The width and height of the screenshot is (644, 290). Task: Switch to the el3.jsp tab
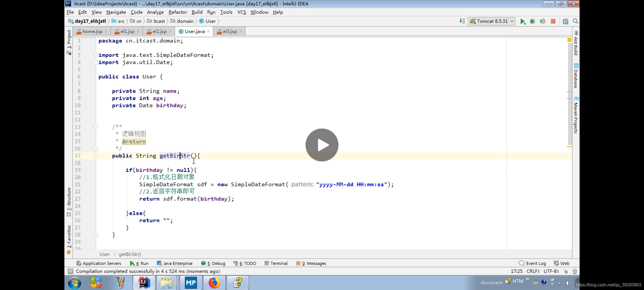coord(228,31)
